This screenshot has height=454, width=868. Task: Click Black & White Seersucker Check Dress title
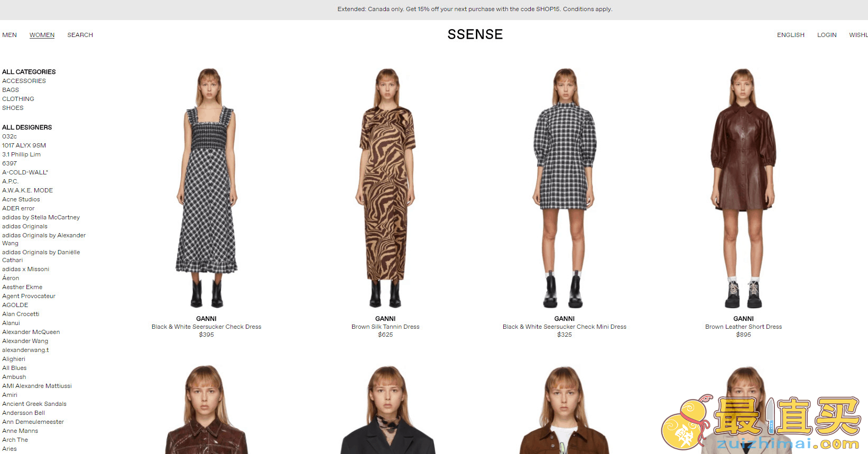206,327
